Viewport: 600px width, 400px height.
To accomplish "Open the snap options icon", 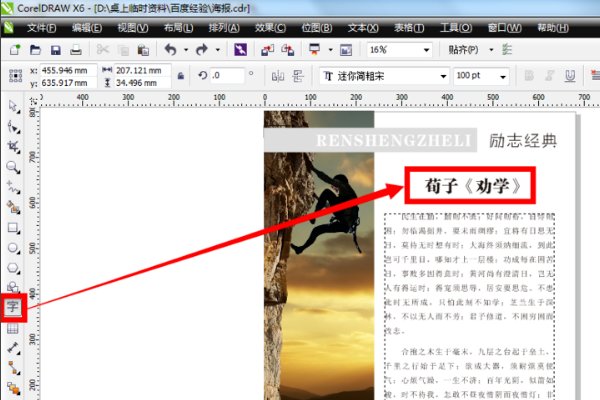I will 507,49.
